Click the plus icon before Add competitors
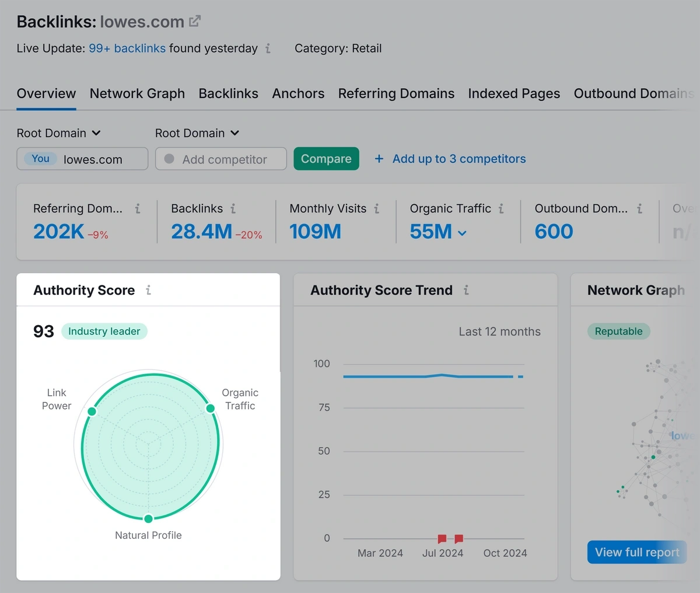This screenshot has width=700, height=593. (x=379, y=159)
